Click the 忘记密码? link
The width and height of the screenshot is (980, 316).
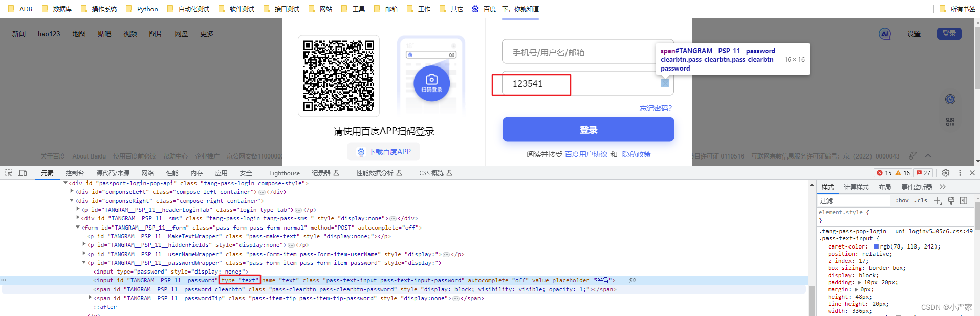pos(656,108)
